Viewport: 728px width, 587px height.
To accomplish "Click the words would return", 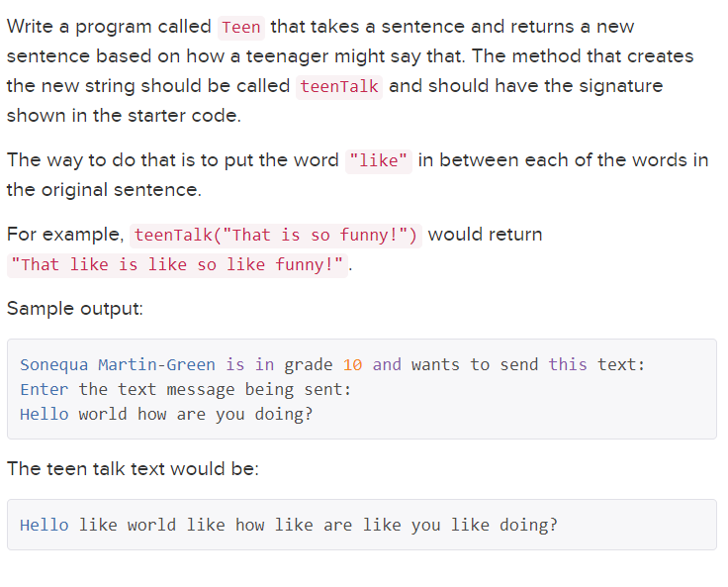I will point(485,235).
